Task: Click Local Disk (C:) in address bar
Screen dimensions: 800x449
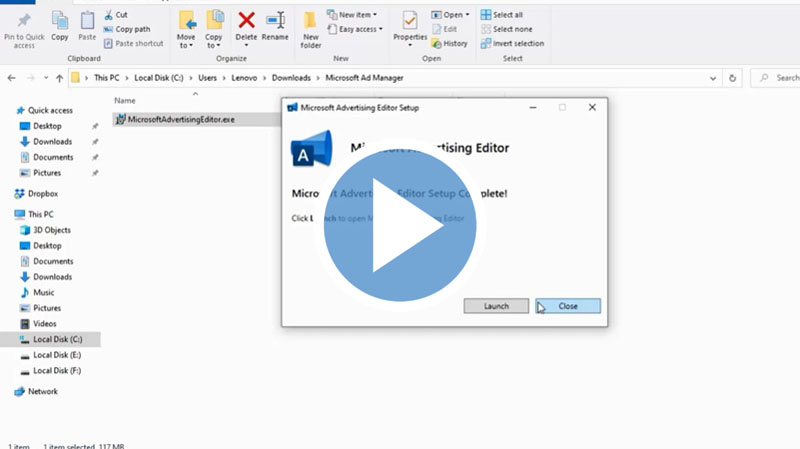Action: click(159, 78)
